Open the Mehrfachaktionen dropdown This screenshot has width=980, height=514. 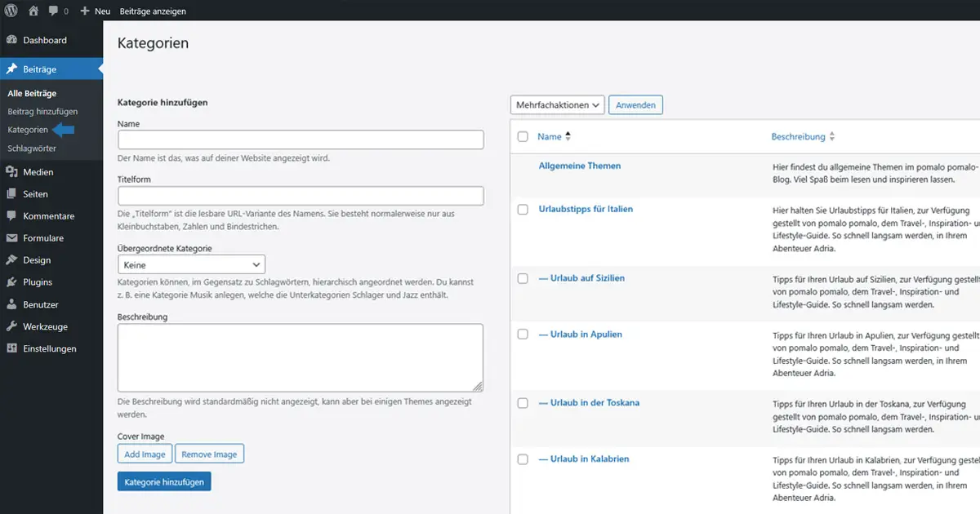[558, 105]
